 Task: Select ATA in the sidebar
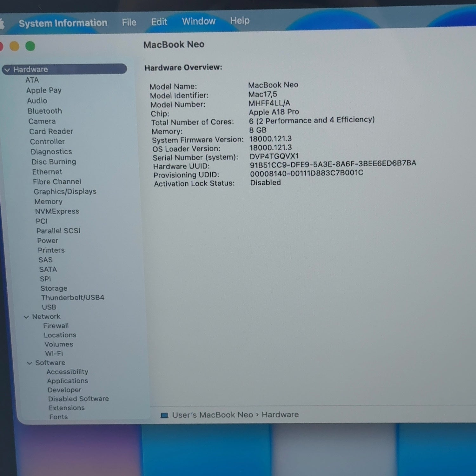pos(32,80)
